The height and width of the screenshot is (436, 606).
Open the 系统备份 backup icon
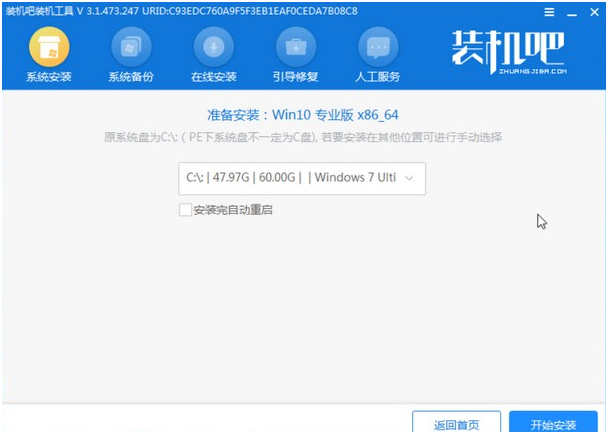(131, 48)
